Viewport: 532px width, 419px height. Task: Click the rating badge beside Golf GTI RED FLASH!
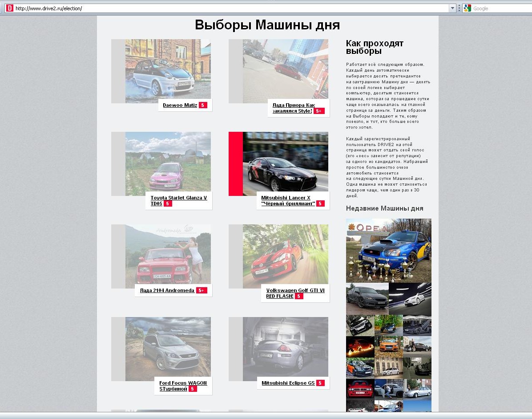pos(299,297)
